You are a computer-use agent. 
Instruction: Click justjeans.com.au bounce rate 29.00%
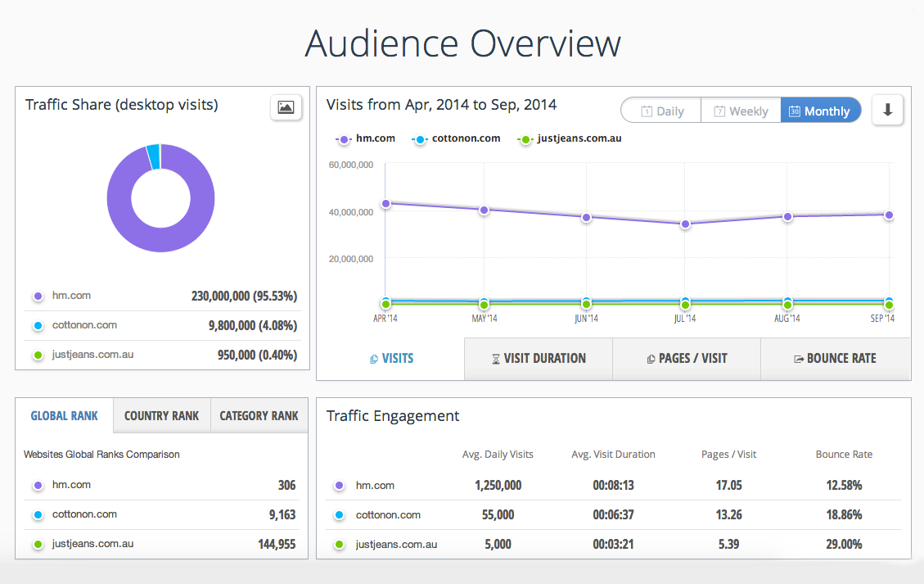click(844, 545)
